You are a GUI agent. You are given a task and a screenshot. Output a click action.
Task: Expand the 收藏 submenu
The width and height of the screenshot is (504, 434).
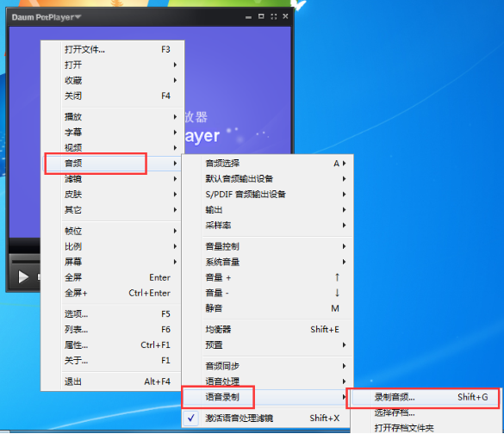tap(113, 80)
